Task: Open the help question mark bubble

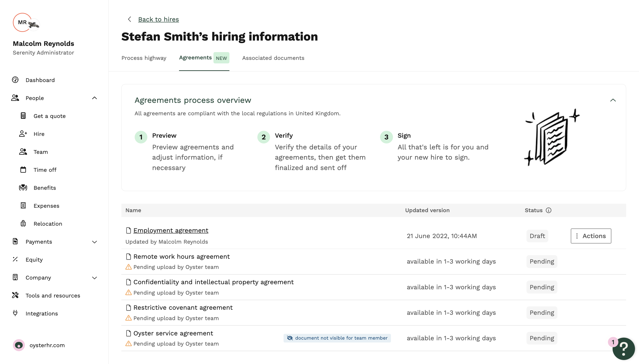Action: (623, 348)
